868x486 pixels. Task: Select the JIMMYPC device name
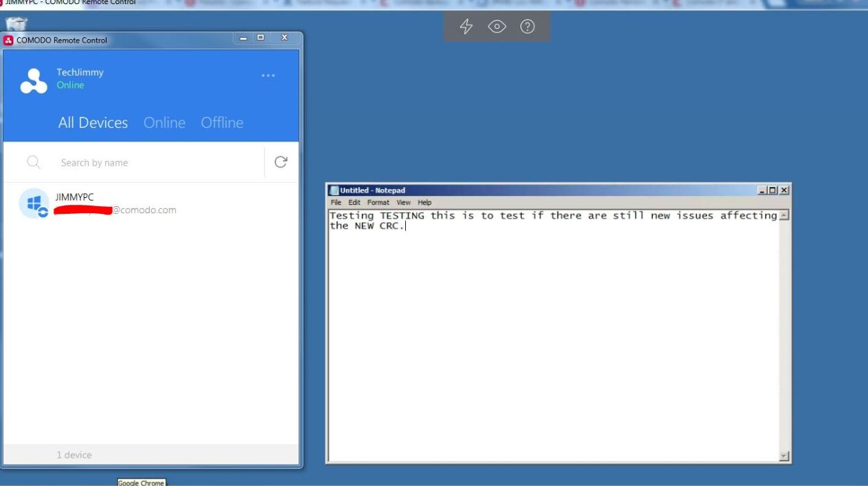click(74, 197)
